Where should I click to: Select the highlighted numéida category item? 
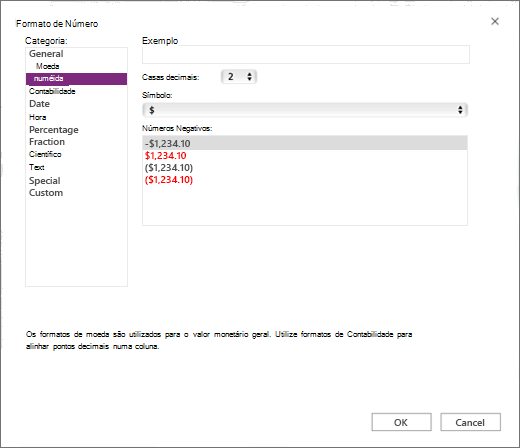pos(76,79)
